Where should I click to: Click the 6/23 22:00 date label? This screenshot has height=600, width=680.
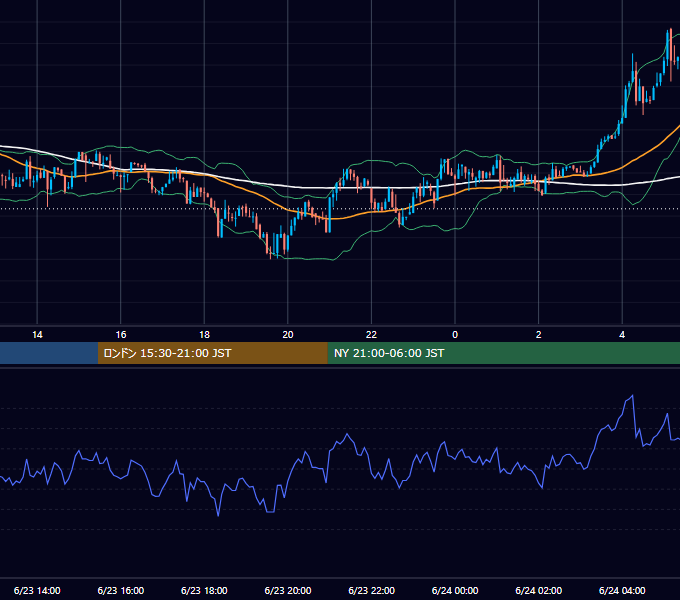tap(372, 590)
